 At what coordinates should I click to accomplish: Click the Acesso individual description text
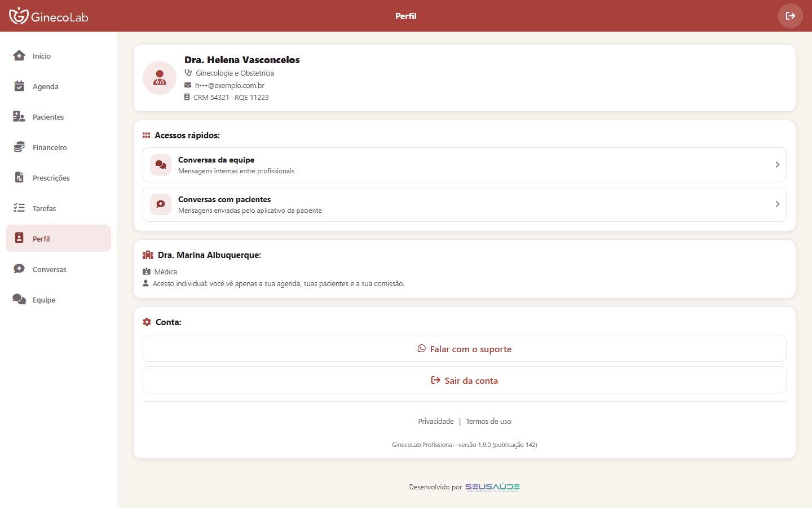(x=279, y=284)
